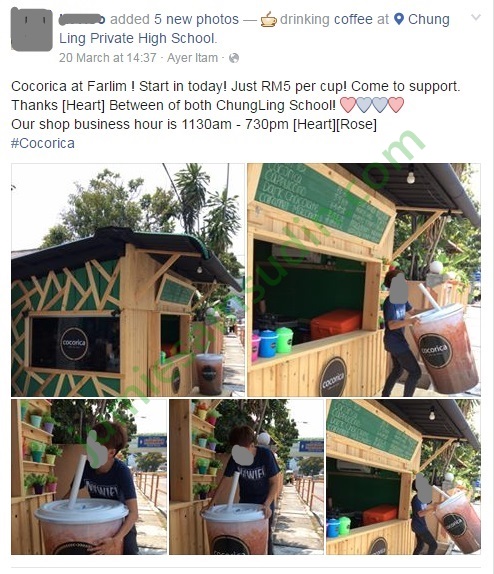Click the first pink heart emoji
The image size is (494, 574).
point(348,105)
